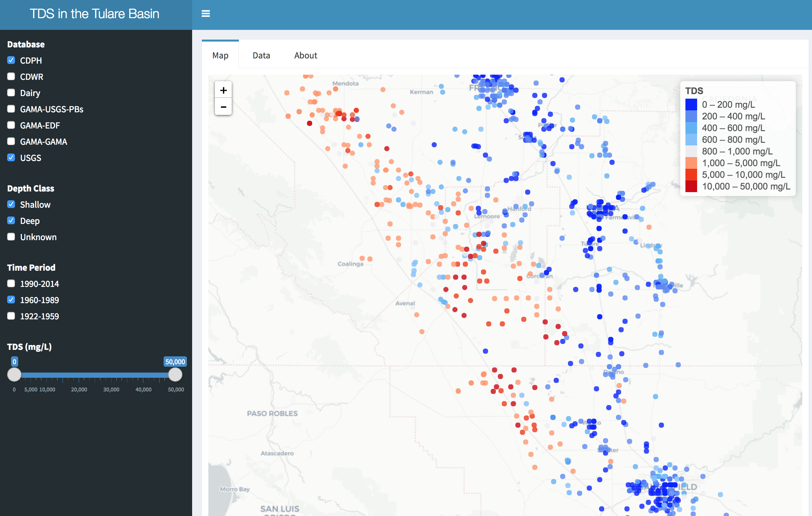The height and width of the screenshot is (516, 812).
Task: Uncheck the CDPH database checkbox
Action: [11, 60]
